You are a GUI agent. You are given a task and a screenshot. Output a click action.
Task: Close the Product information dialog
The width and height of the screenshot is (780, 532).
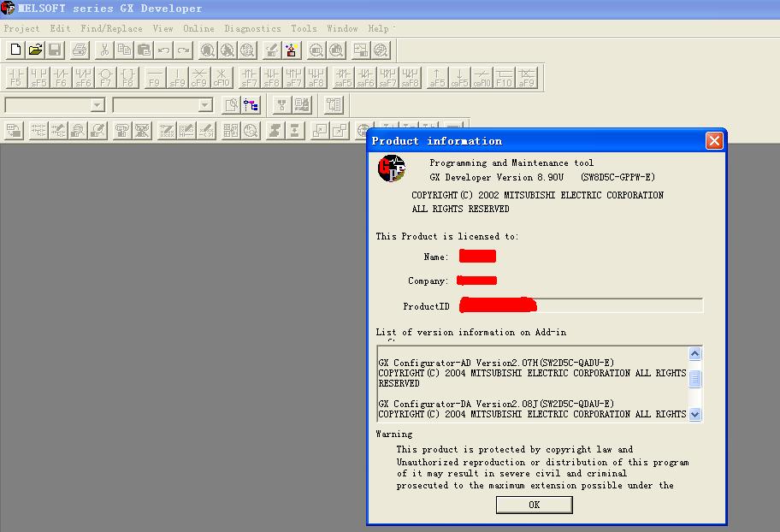point(714,141)
